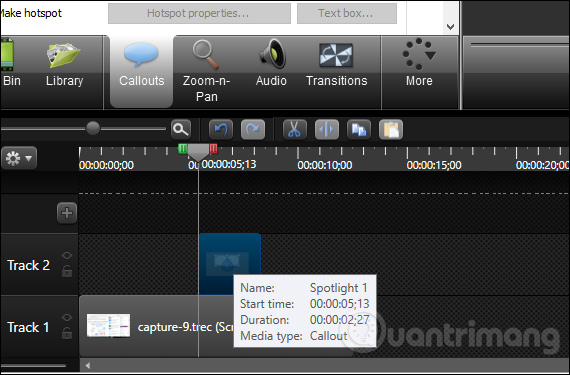Viewport: 570px width, 375px height.
Task: Select the Track 1 label
Action: pos(28,327)
